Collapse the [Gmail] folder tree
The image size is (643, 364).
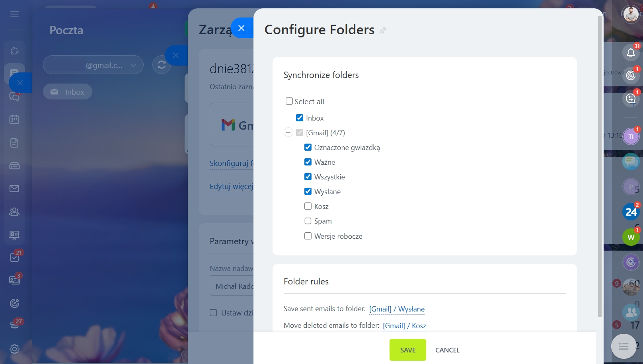click(288, 132)
